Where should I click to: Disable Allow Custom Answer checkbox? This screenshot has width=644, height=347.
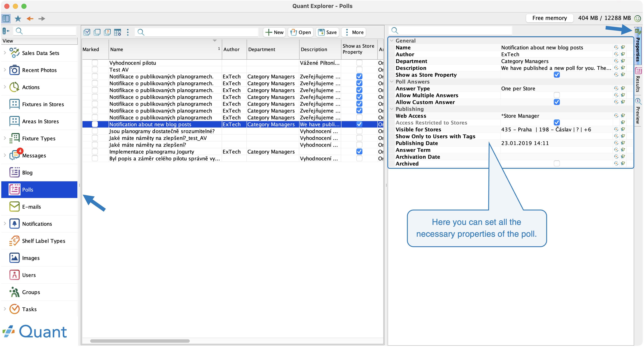tap(556, 102)
